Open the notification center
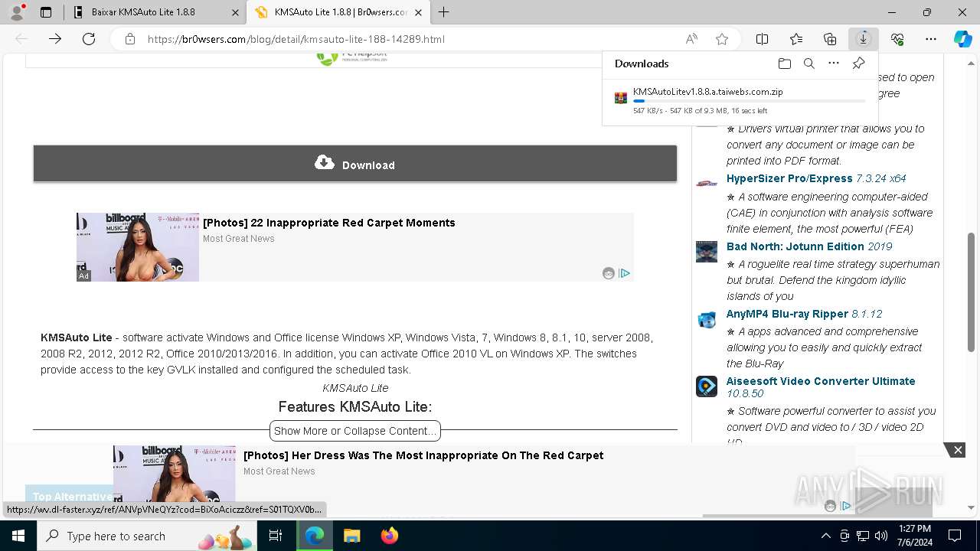The width and height of the screenshot is (980, 551). click(x=955, y=536)
